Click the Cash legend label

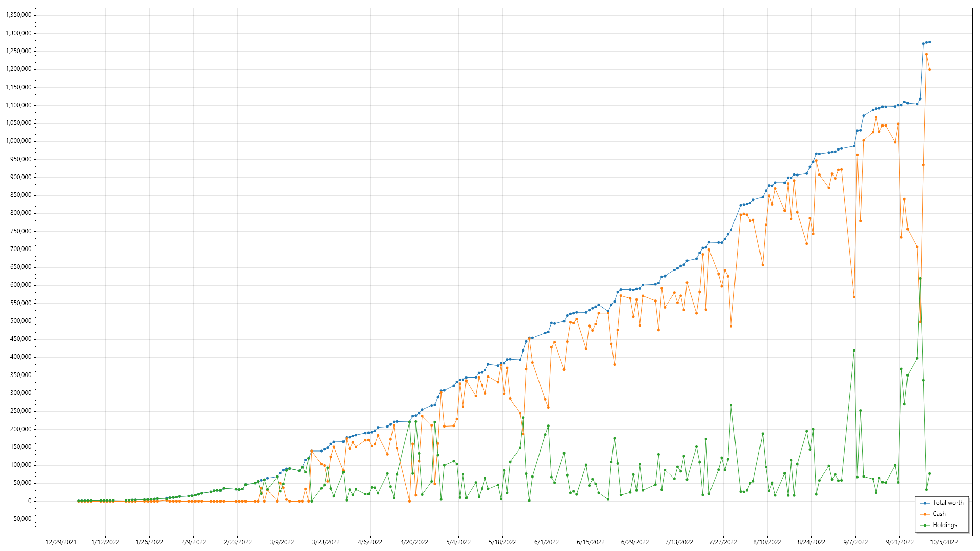click(939, 514)
